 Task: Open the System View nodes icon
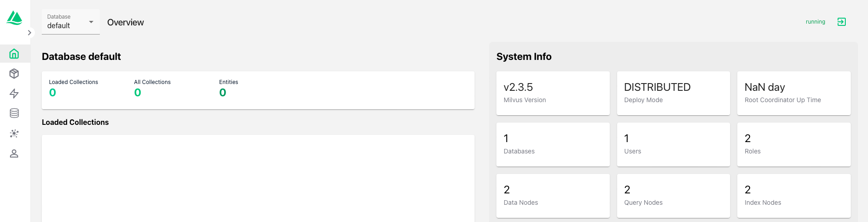14,133
